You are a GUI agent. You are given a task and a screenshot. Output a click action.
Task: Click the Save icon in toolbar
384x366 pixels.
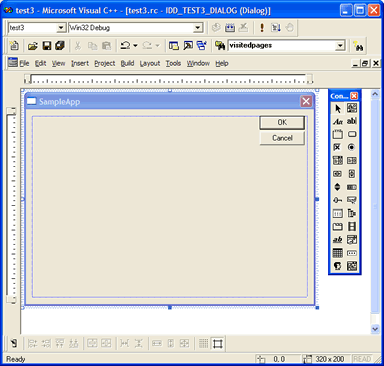click(x=47, y=46)
